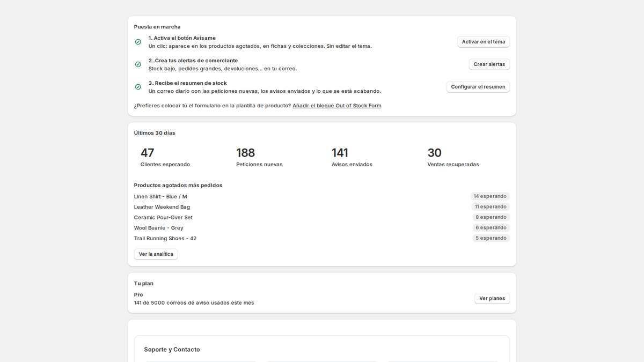Open Configurar el resumen
Image resolution: width=644 pixels, height=362 pixels.
pyautogui.click(x=478, y=87)
